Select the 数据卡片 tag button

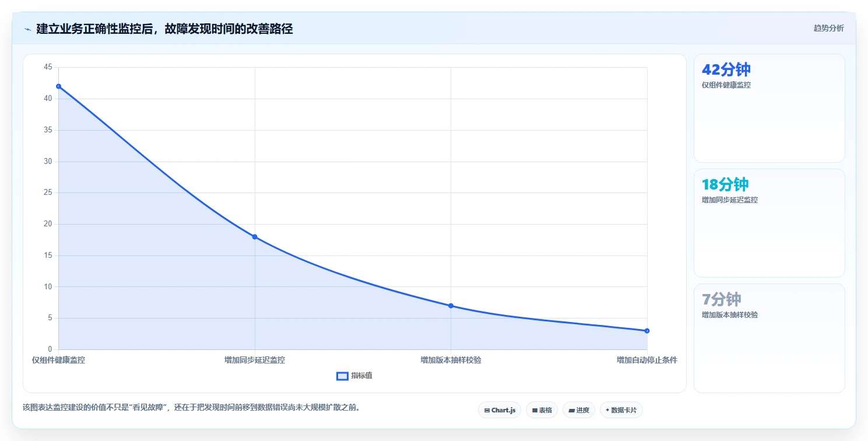(621, 410)
